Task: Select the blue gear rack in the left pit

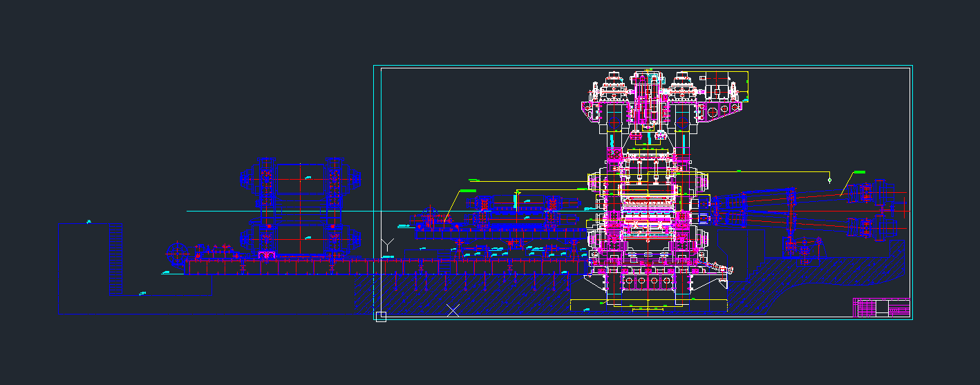Action: pos(116,259)
